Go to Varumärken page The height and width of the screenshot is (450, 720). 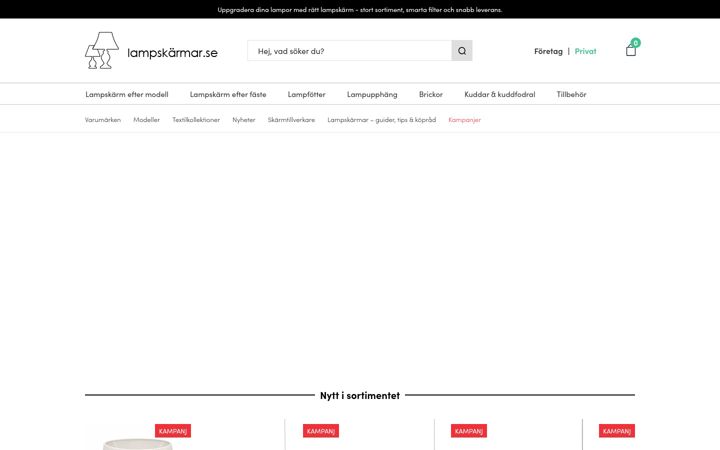coord(103,120)
